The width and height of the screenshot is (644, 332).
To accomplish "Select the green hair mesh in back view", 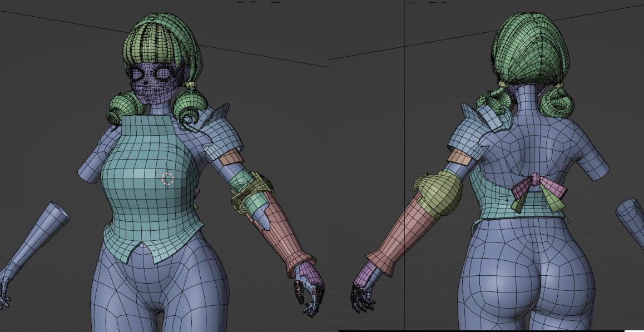I will pyautogui.click(x=530, y=51).
